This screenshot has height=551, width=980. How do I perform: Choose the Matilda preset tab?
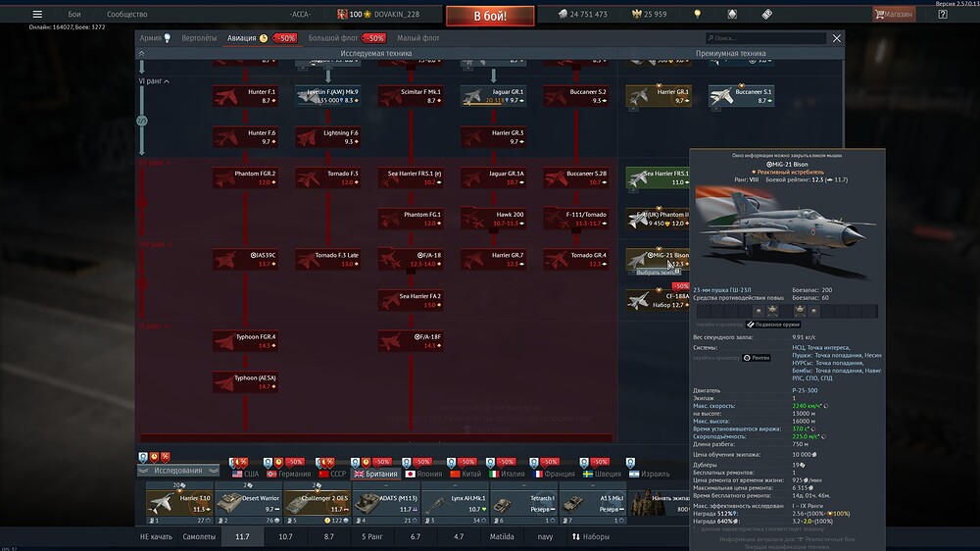click(502, 536)
